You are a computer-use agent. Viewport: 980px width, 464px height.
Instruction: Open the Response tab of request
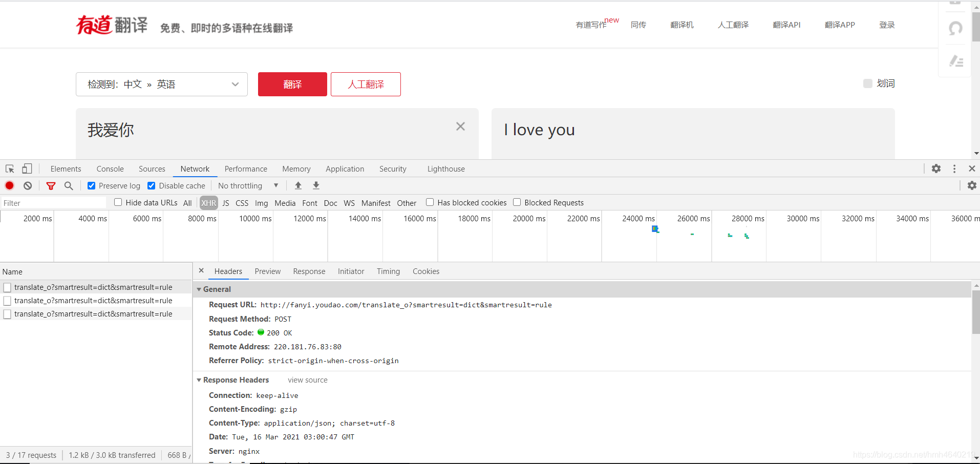coord(309,271)
